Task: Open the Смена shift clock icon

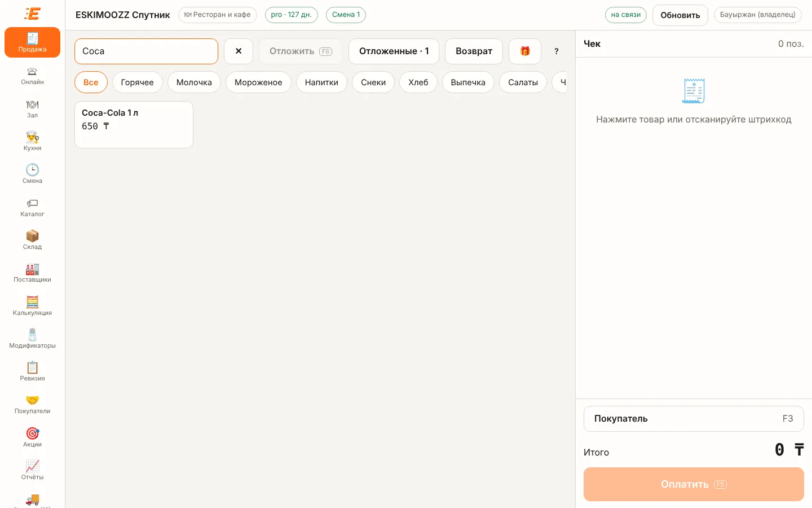Action: click(32, 170)
